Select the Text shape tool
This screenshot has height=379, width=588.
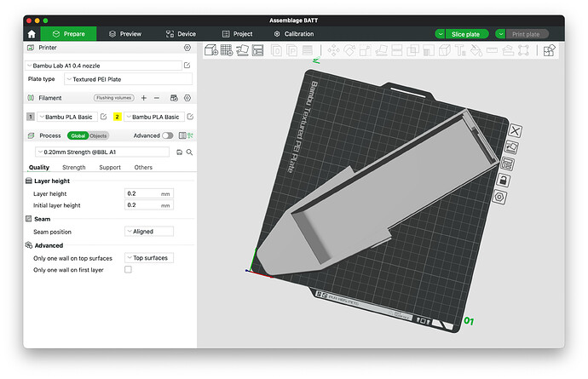(x=460, y=50)
